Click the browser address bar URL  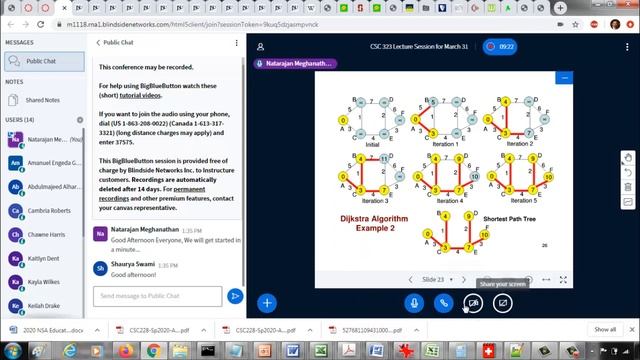[x=193, y=24]
